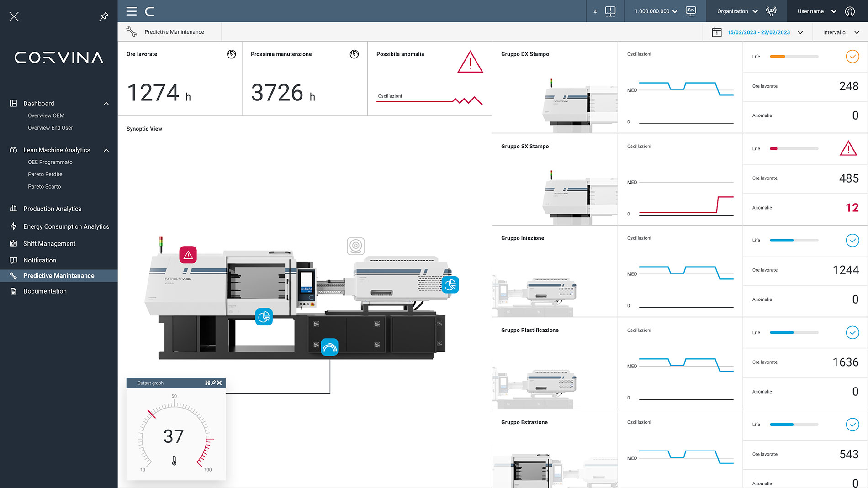Image resolution: width=868 pixels, height=488 pixels.
Task: Select the calendar icon in the date bar
Action: [717, 32]
